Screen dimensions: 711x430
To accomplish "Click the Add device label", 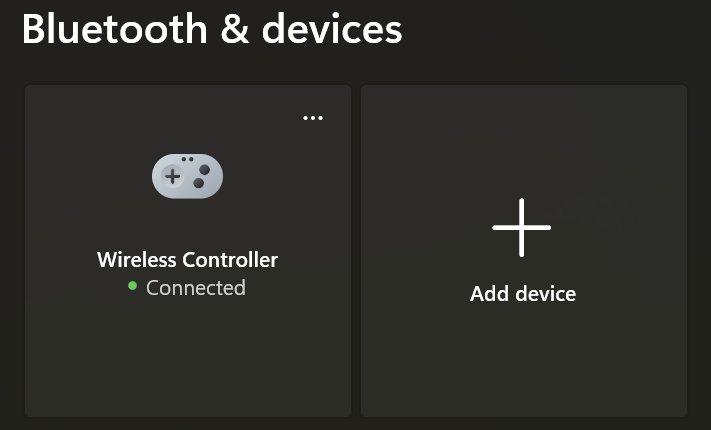I will click(523, 294).
